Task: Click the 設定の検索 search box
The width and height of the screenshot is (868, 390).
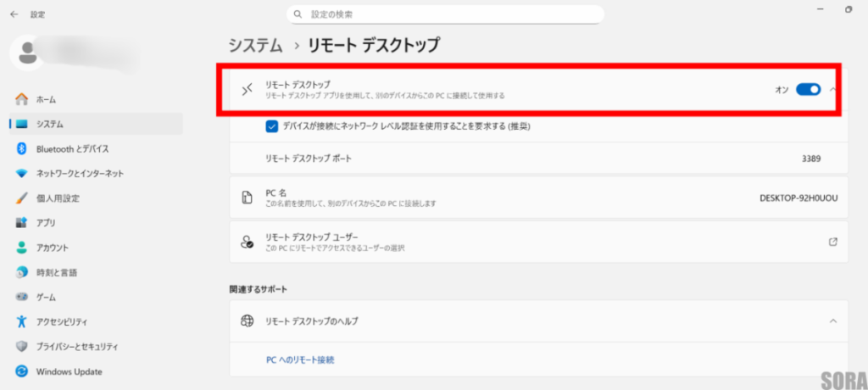Action: [445, 14]
